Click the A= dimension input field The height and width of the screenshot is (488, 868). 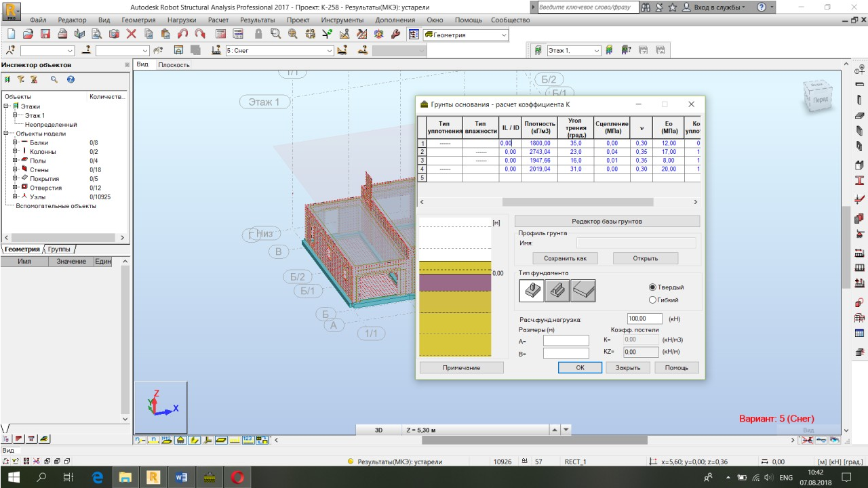[566, 340]
